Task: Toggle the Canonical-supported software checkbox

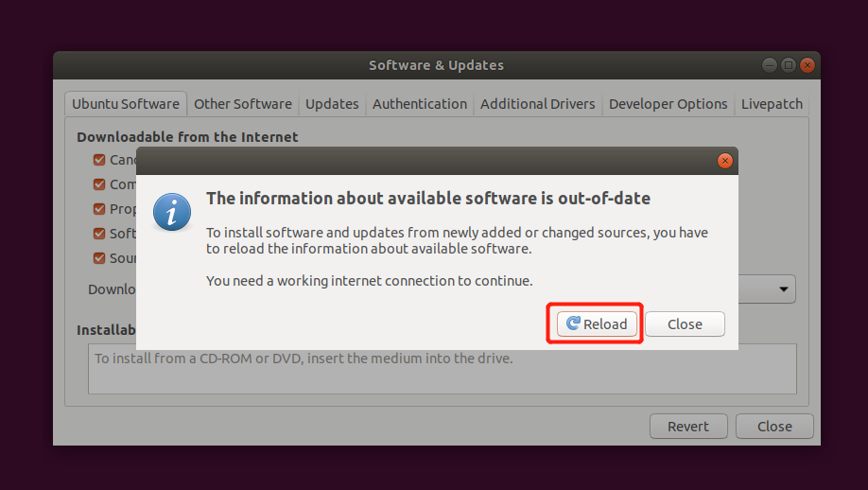Action: (x=99, y=160)
